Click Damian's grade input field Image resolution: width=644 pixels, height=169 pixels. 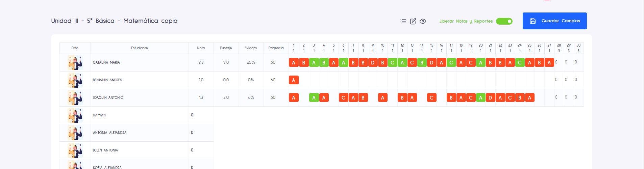[x=201, y=115]
